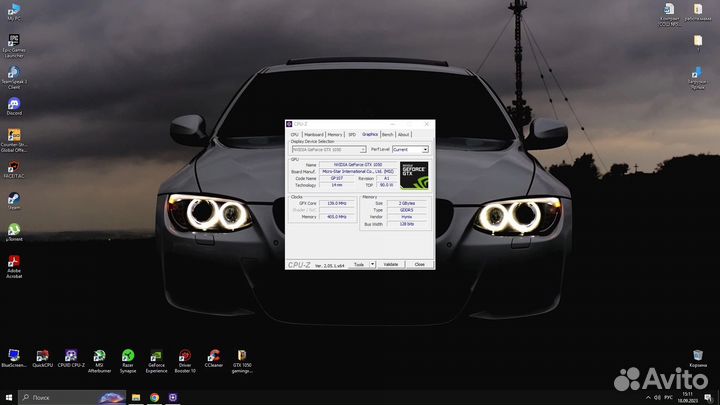Viewport: 720px width, 405px height.
Task: Click the memory Type GDDR5 value
Action: coord(406,210)
